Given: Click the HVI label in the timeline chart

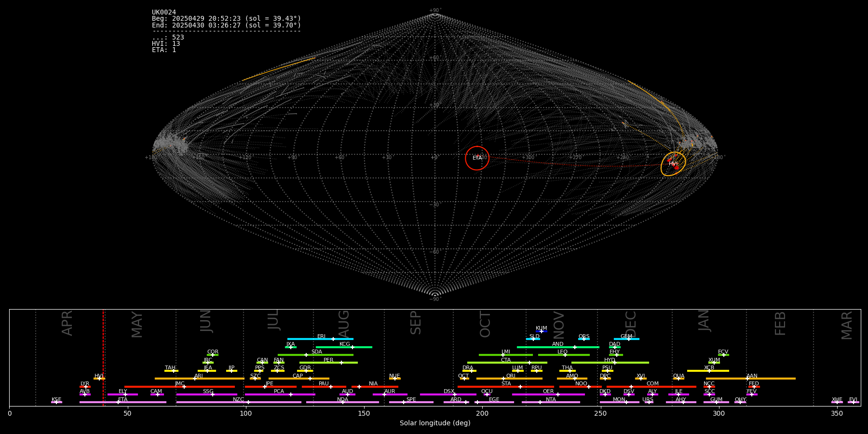Looking at the screenshot, I should [99, 376].
